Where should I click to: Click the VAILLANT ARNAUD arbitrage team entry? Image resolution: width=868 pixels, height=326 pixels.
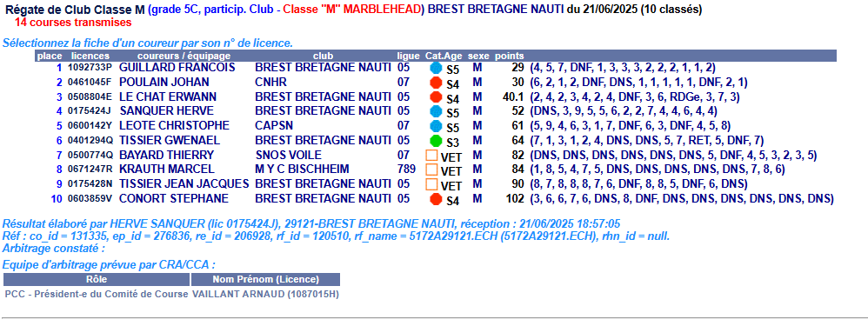[x=265, y=295]
